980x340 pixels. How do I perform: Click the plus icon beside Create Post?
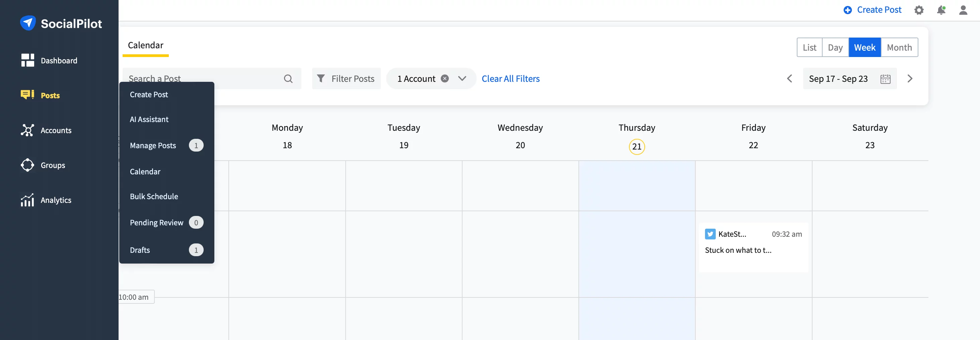click(x=848, y=10)
